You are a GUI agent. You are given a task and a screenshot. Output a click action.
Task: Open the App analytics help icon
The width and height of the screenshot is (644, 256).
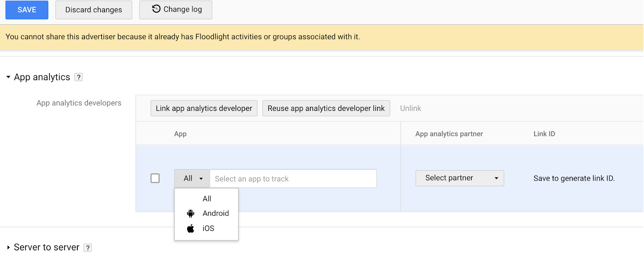tap(79, 77)
